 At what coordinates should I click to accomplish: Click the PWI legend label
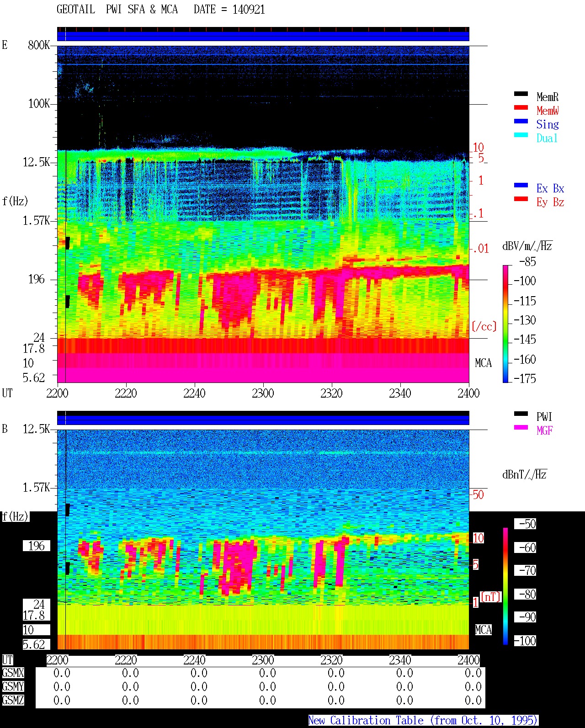click(544, 417)
